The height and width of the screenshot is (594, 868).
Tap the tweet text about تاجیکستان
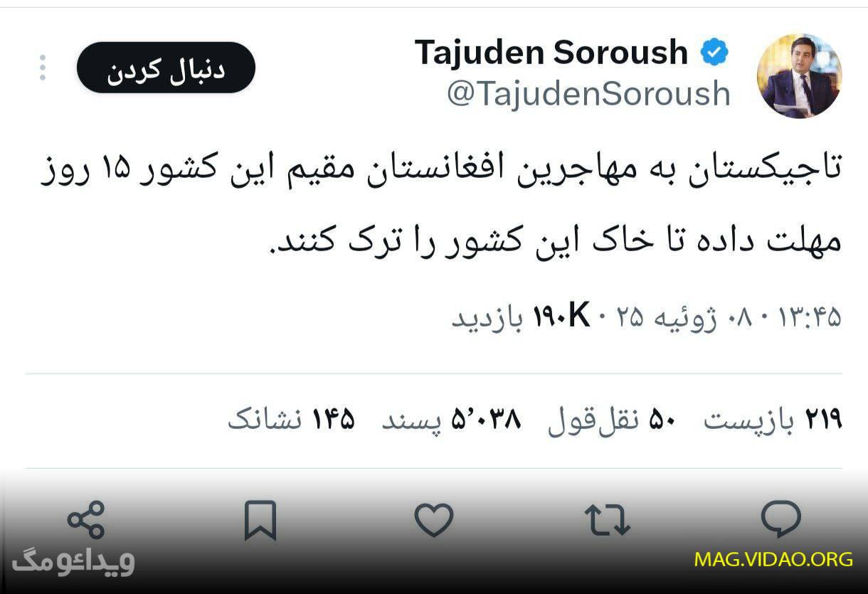[441, 206]
